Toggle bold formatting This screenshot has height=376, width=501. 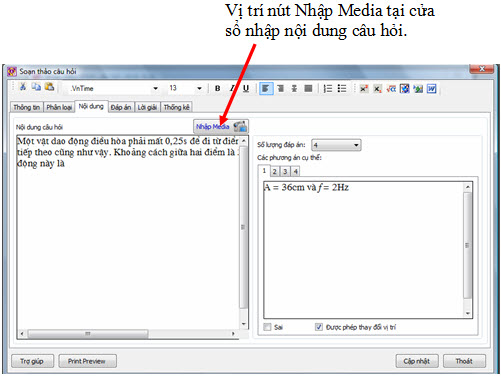(218, 88)
